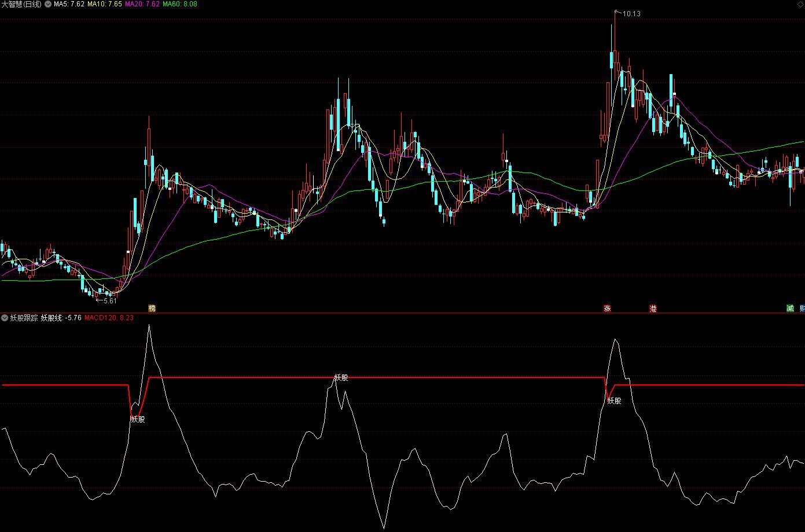Click the 5.61 low price label

110,301
